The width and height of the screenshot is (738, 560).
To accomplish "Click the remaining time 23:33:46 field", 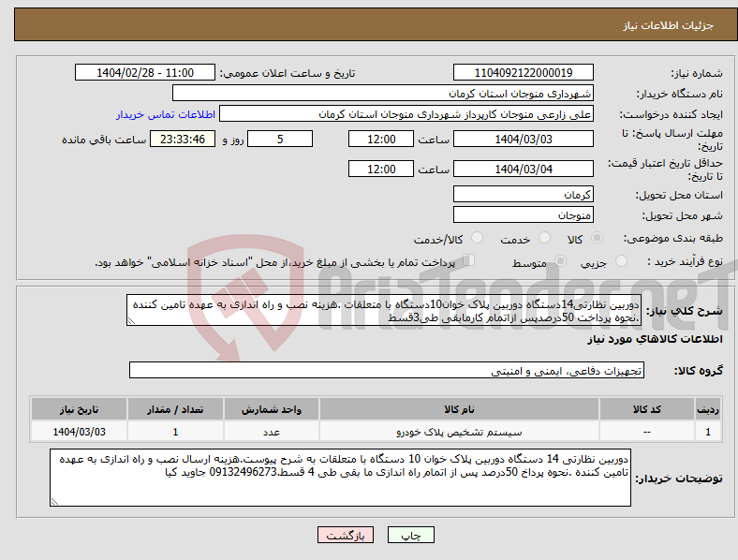I will click(x=183, y=139).
